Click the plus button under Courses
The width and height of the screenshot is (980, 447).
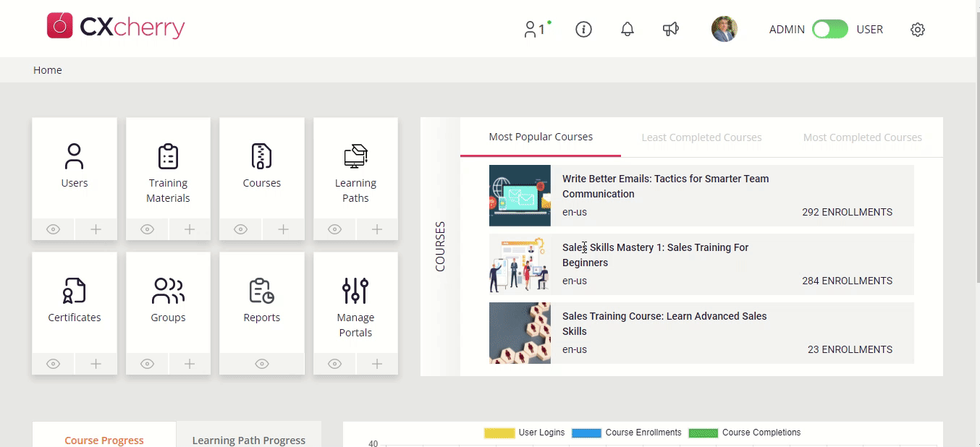[283, 229]
